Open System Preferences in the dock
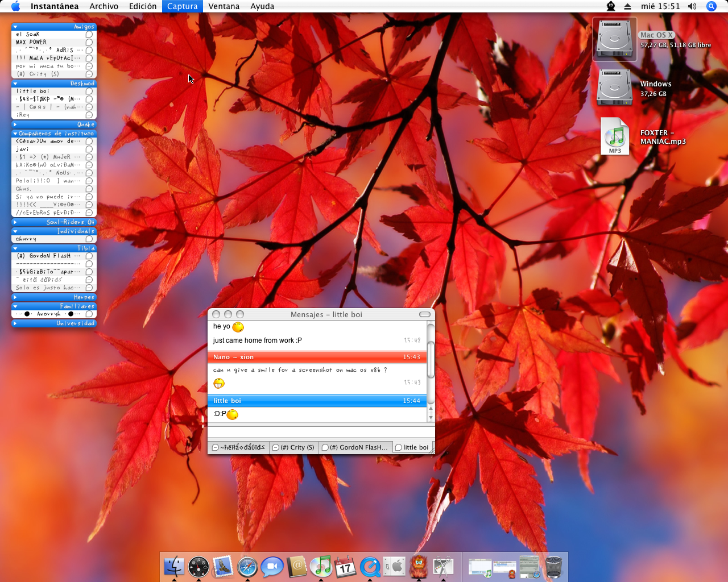This screenshot has height=582, width=728. pyautogui.click(x=394, y=567)
